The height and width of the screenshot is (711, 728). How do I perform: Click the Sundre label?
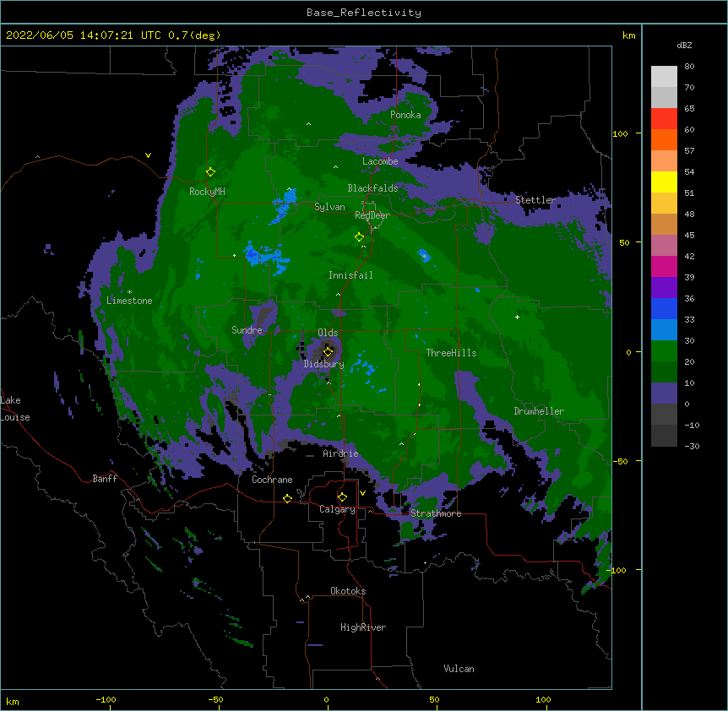[247, 330]
